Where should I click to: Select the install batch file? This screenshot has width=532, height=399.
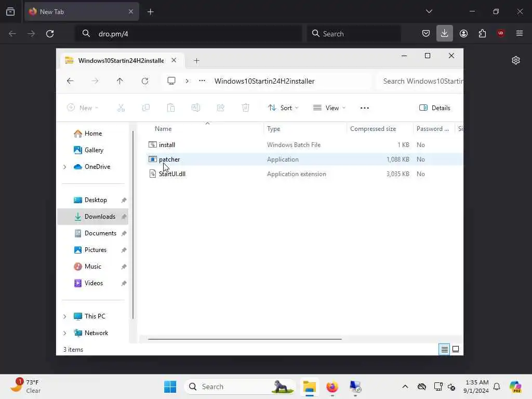[x=167, y=145]
